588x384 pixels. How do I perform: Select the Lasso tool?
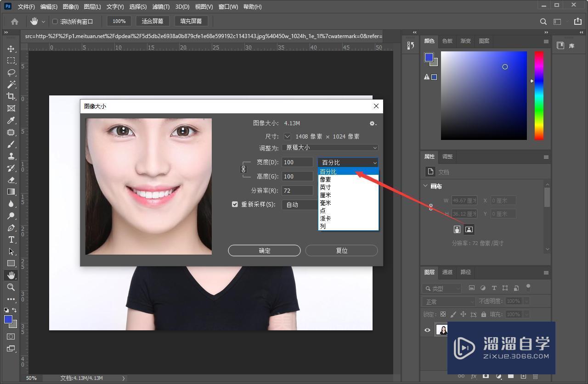tap(11, 72)
